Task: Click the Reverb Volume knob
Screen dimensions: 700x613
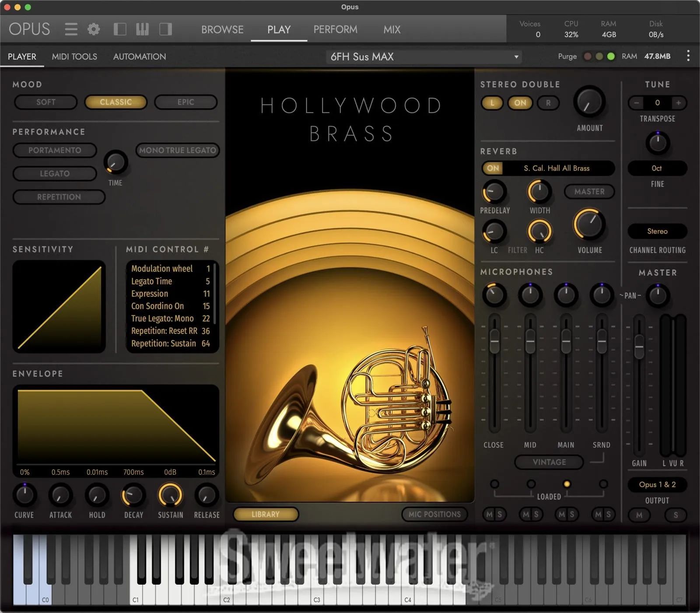Action: coord(589,224)
